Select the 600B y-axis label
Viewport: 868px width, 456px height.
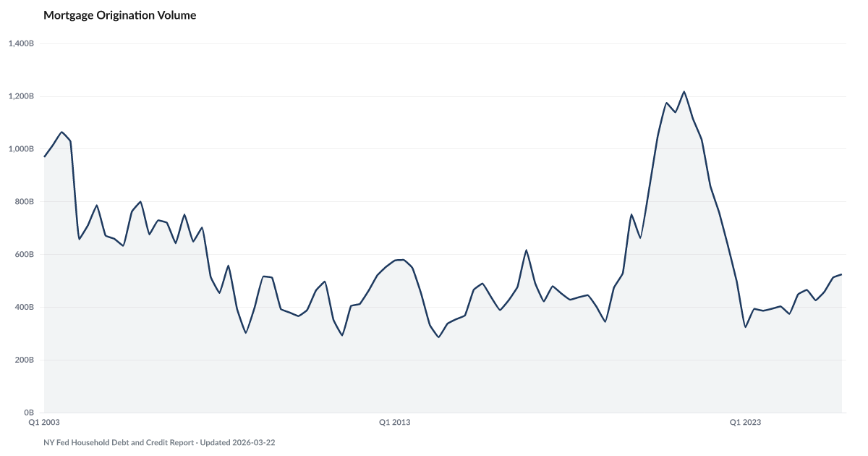tap(25, 255)
